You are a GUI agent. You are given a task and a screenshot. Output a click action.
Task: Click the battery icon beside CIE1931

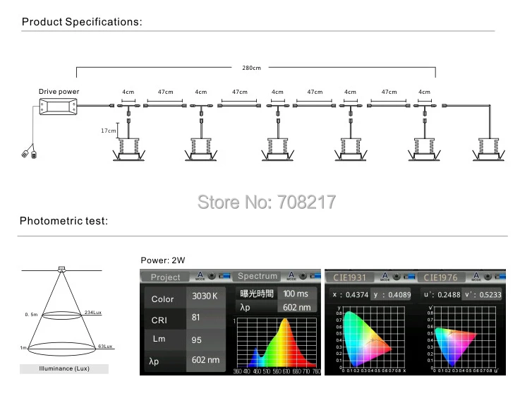[x=409, y=277]
